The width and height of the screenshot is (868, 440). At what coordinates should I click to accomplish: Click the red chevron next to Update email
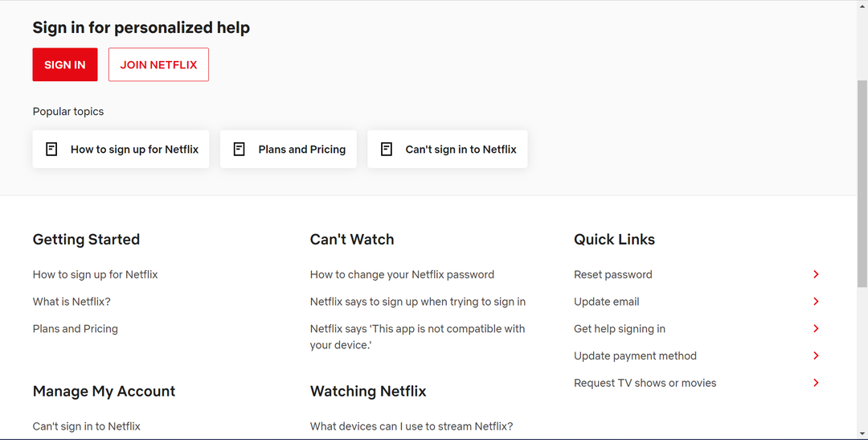click(816, 302)
